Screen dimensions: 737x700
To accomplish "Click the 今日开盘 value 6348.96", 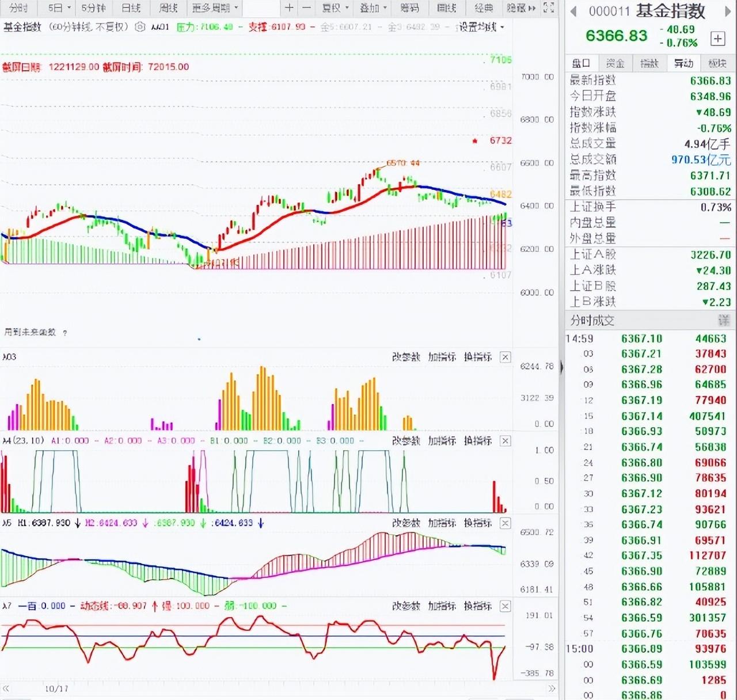I will pos(711,96).
